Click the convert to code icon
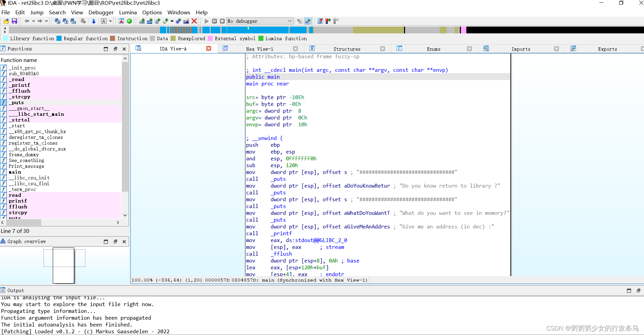This screenshot has width=644, height=335. [x=142, y=21]
